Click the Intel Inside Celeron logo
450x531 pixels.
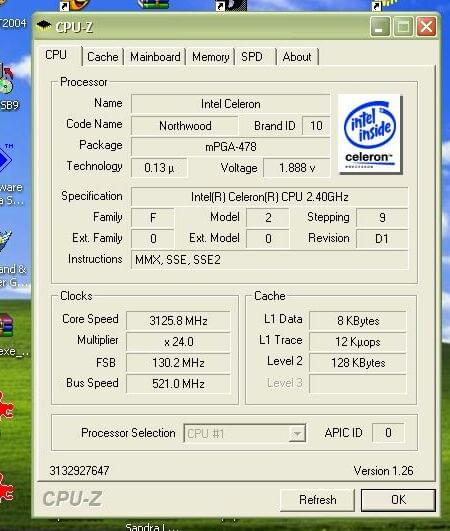(x=370, y=134)
